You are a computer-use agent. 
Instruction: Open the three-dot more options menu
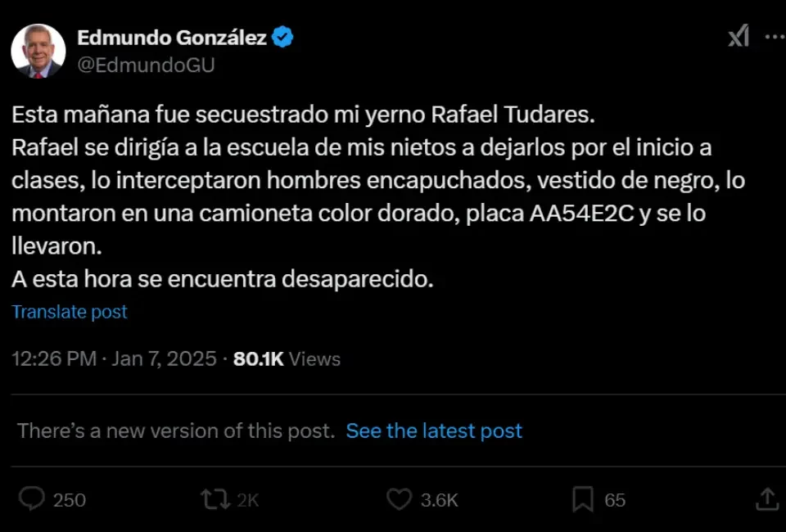(774, 37)
